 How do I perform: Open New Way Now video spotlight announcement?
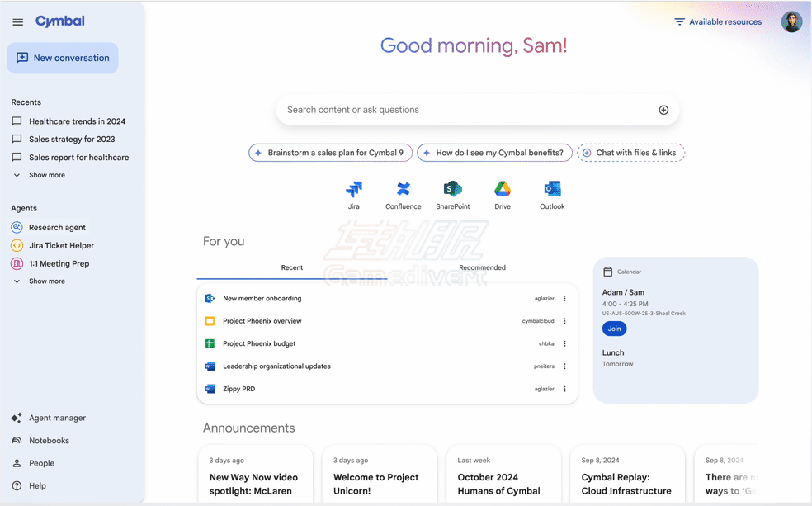pos(256,475)
